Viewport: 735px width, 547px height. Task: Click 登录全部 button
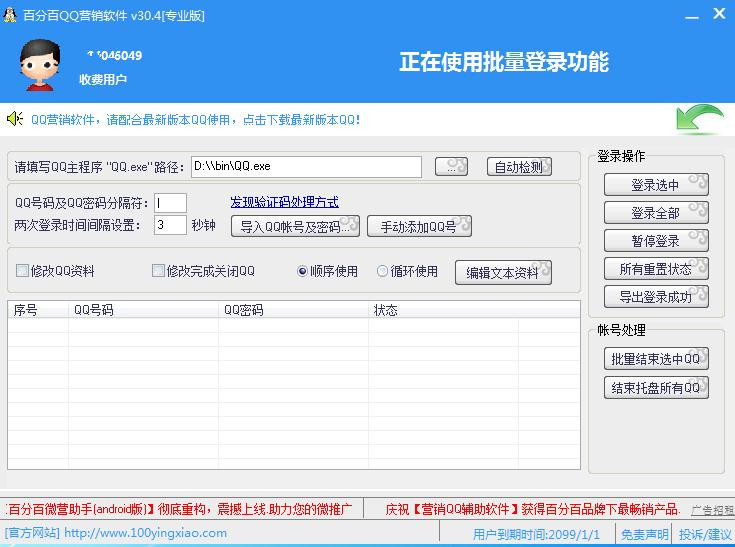(656, 213)
